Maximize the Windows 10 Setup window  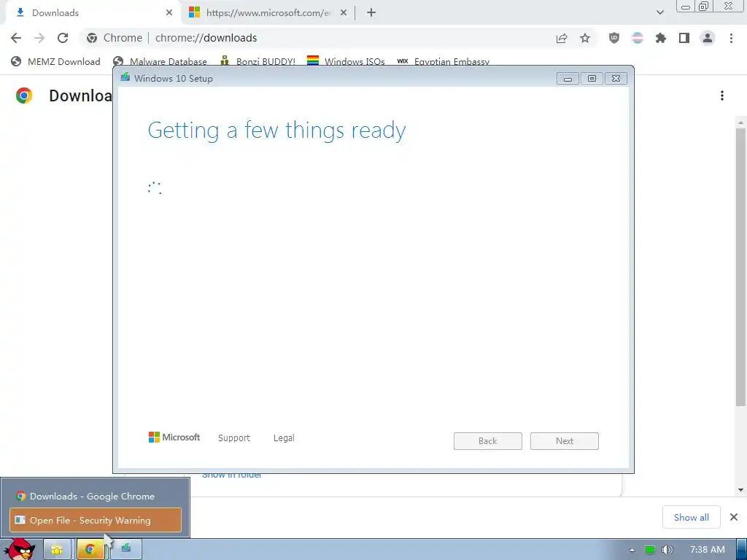(592, 79)
